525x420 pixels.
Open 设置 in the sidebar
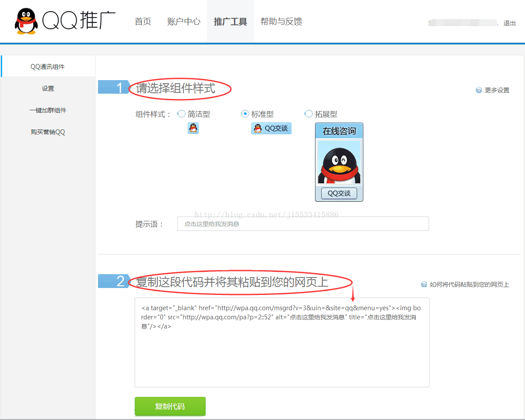[x=48, y=88]
